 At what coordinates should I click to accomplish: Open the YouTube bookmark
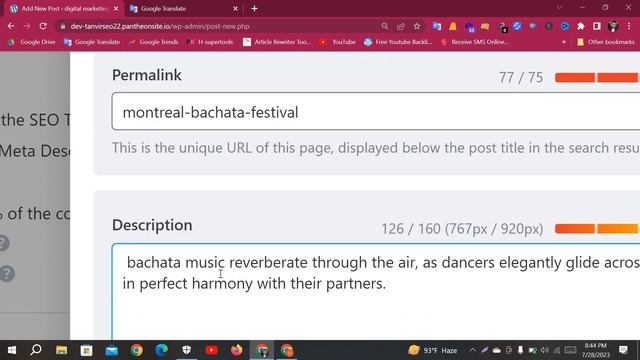(338, 42)
